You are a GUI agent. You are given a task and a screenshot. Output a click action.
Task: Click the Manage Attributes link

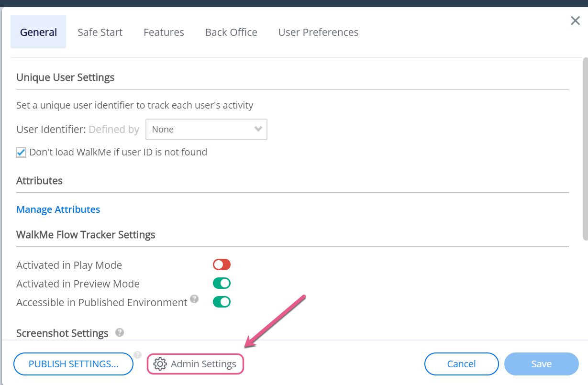(x=58, y=209)
